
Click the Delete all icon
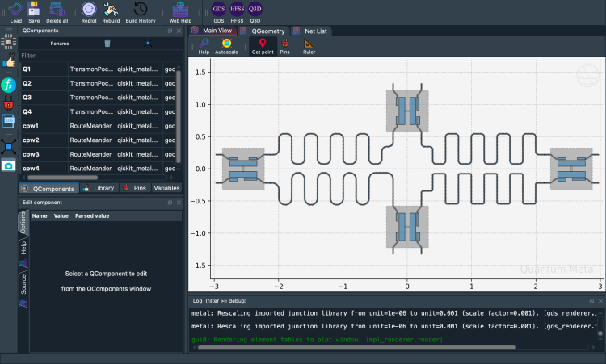click(x=57, y=12)
